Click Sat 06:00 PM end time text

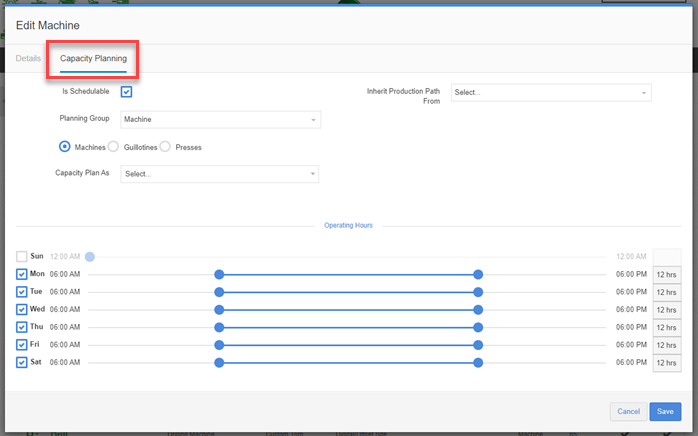point(631,362)
